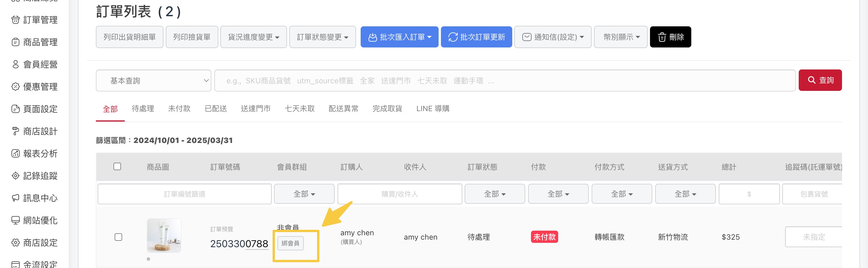Open 訂單管理 basket icon in sidebar
This screenshot has height=268, width=868.
pyautogui.click(x=16, y=20)
